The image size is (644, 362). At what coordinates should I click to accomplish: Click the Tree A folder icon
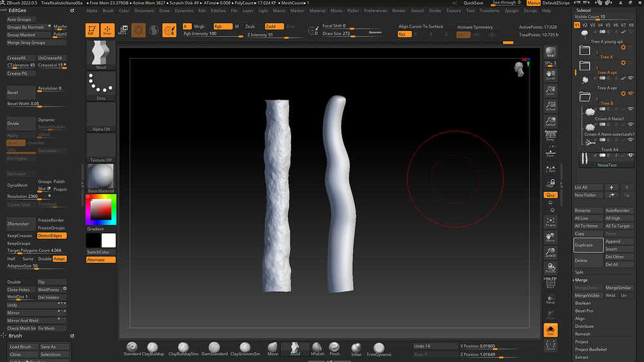point(585,50)
